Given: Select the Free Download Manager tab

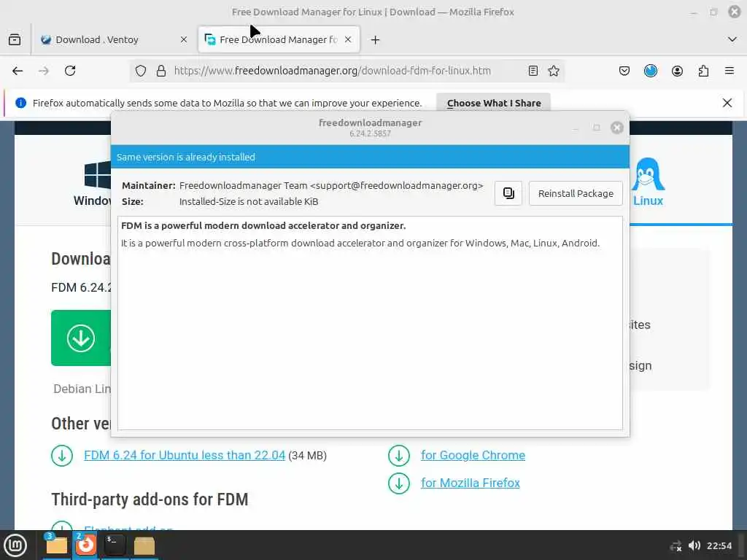Looking at the screenshot, I should click(279, 39).
